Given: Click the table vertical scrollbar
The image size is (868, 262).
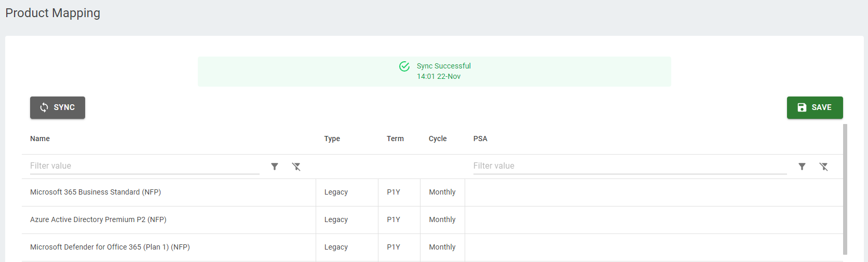Looking at the screenshot, I should [x=845, y=189].
